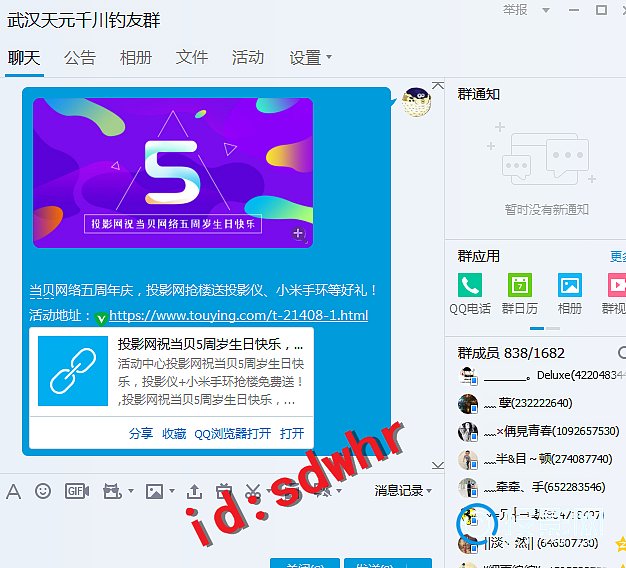The height and width of the screenshot is (568, 626).
Task: Click the cat-face tool icon
Action: [x=112, y=491]
